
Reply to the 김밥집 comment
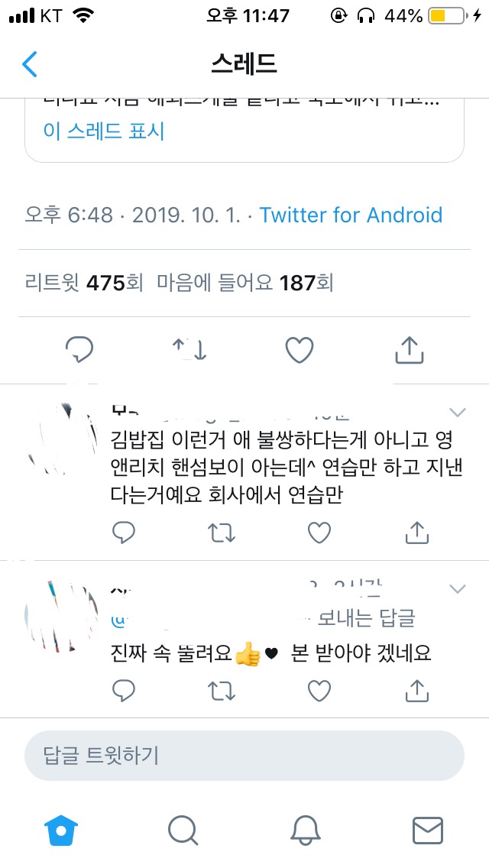click(x=123, y=533)
